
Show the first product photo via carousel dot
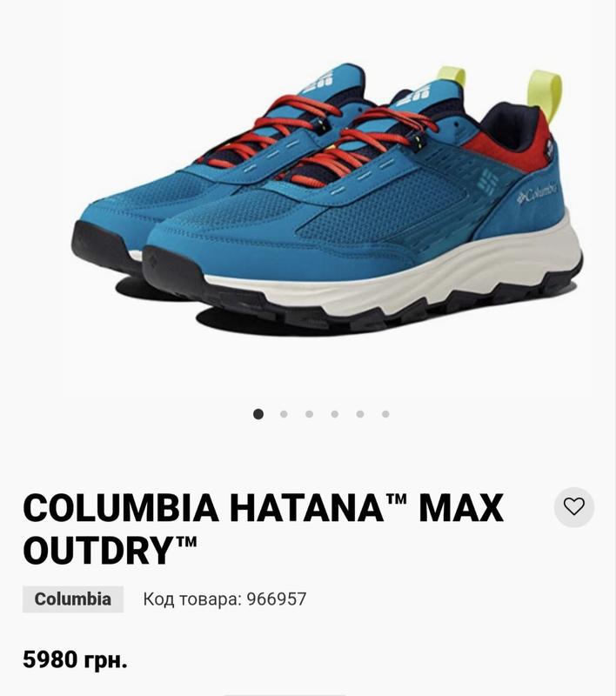(x=258, y=414)
